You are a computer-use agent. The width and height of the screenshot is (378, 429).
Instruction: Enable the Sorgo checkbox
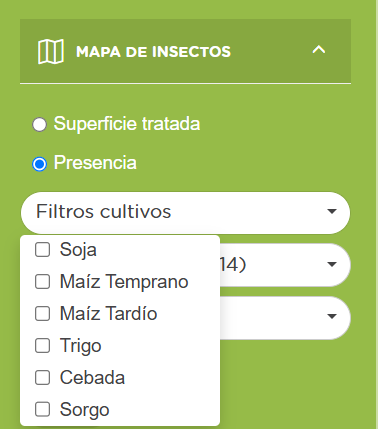(43, 409)
